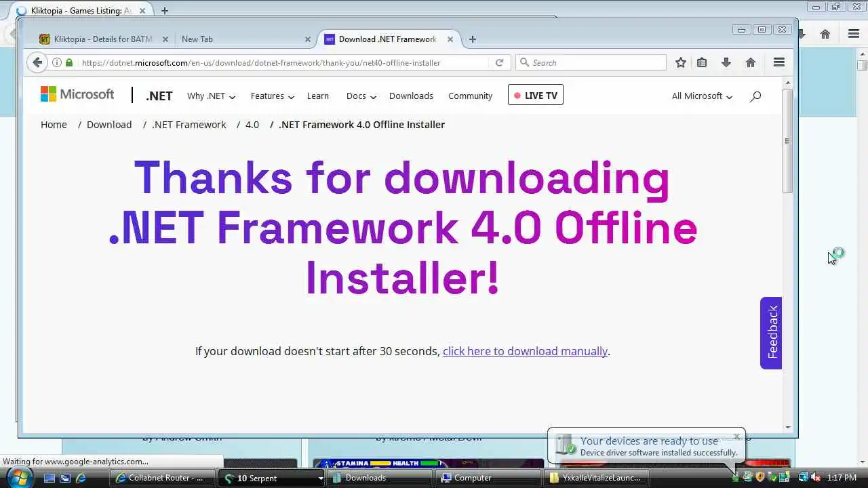This screenshot has height=488, width=868.
Task: Open the Community nav item
Action: (470, 96)
